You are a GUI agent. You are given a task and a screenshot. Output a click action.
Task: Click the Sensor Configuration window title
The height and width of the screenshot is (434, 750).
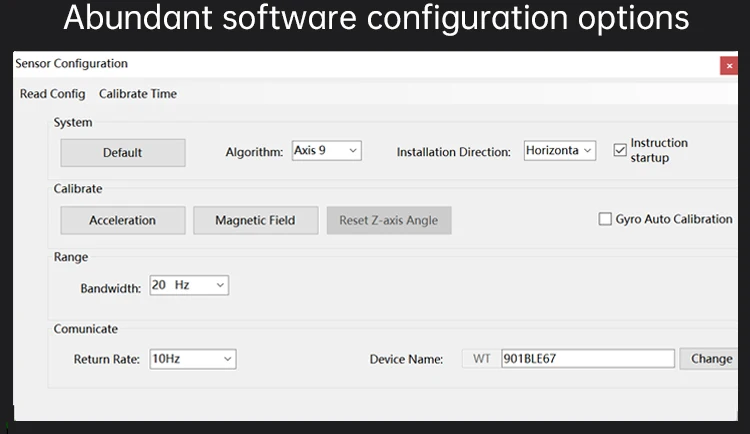[71, 64]
